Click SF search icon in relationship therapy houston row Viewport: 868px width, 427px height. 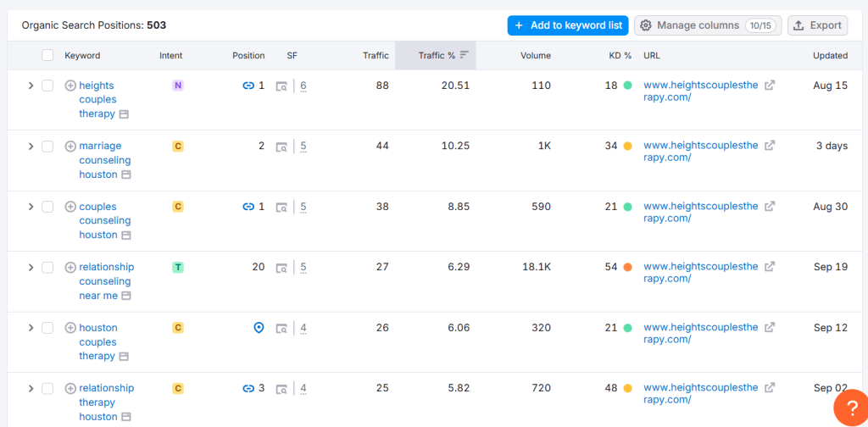pos(281,388)
